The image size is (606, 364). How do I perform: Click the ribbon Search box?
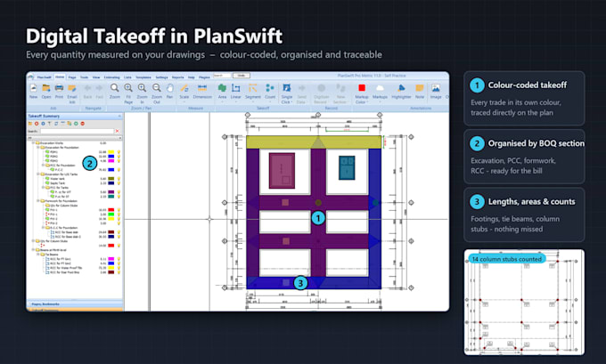(x=222, y=76)
